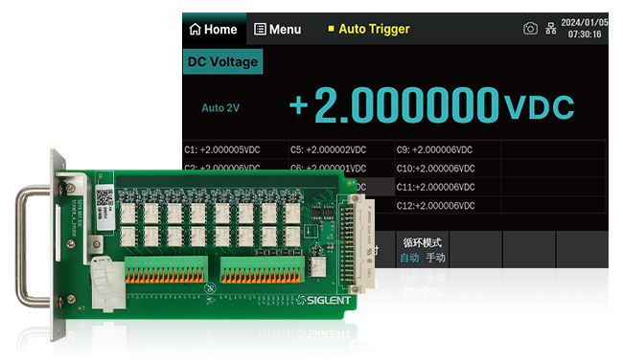Open the LAN network status icon
Screen dimensions: 623x364
551,29
